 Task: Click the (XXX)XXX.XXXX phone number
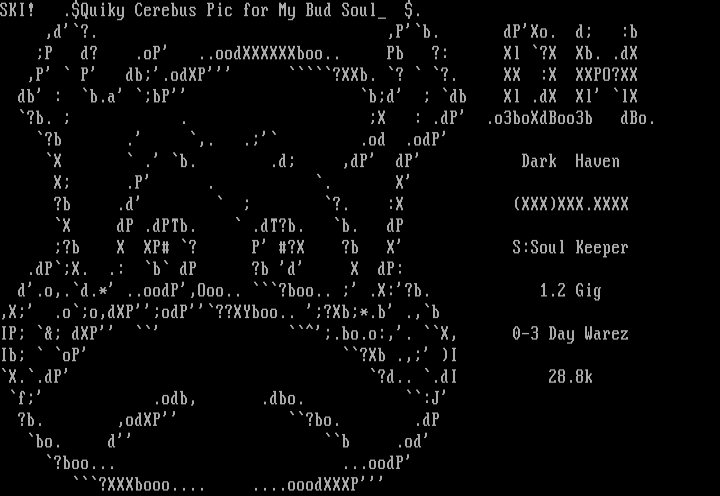point(570,204)
